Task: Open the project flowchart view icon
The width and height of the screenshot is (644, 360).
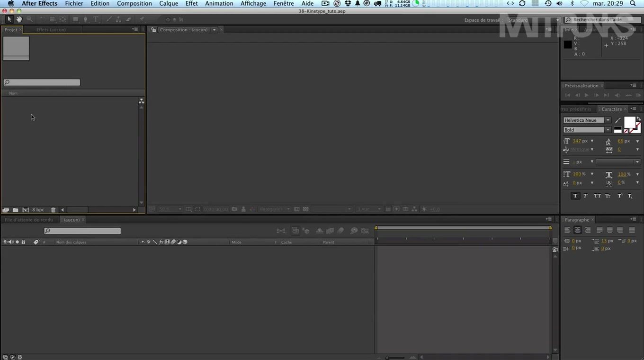Action: [141, 101]
